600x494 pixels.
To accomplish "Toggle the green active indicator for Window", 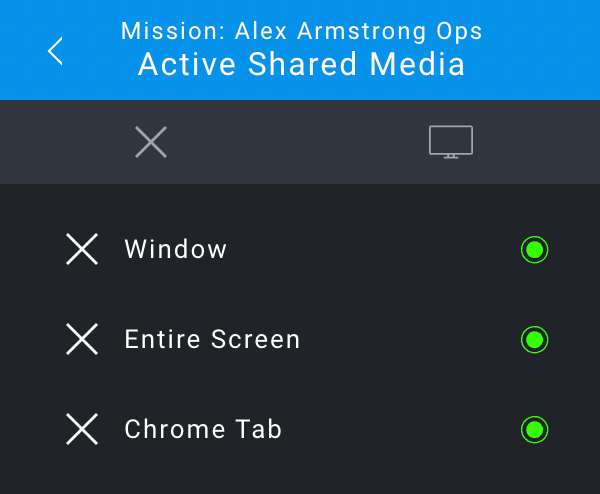I will [x=535, y=249].
